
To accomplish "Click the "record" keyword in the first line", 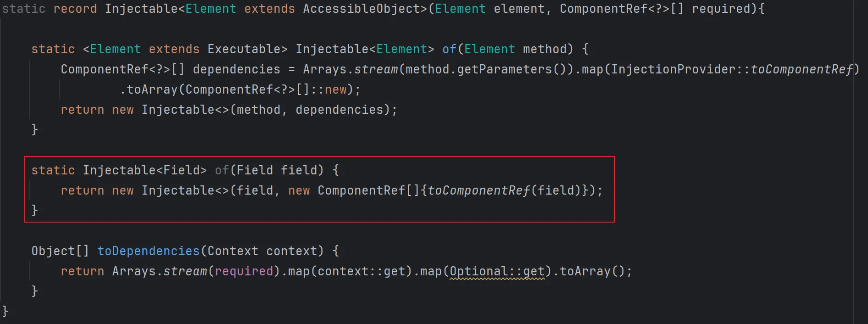I will click(75, 9).
